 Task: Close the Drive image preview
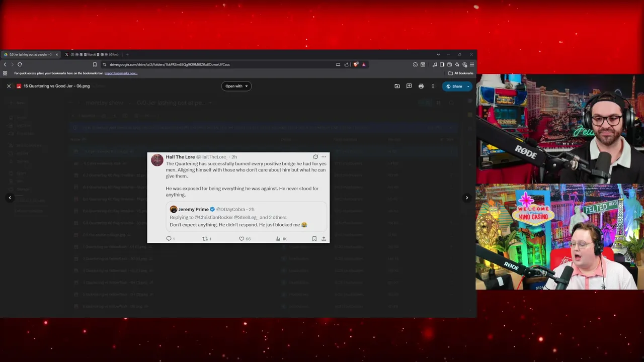click(9, 86)
